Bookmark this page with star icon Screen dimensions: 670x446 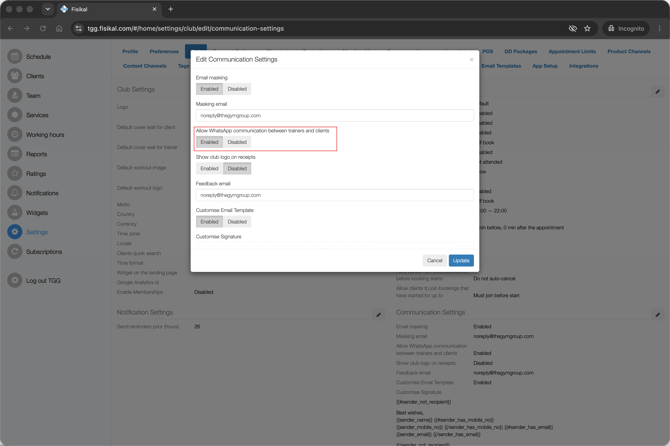tap(587, 28)
